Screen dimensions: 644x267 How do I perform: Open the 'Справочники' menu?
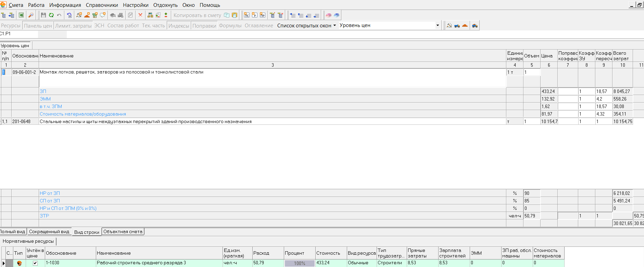coord(102,5)
